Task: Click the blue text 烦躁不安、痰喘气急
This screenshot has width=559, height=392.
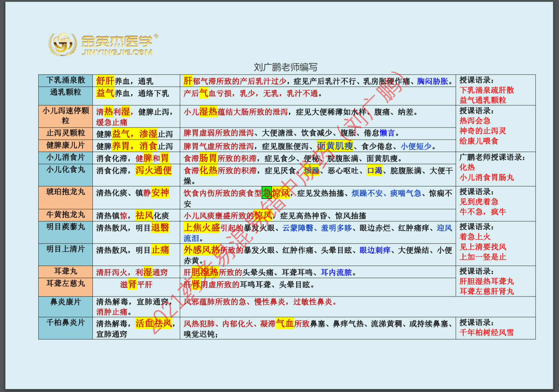Action: pos(386,193)
